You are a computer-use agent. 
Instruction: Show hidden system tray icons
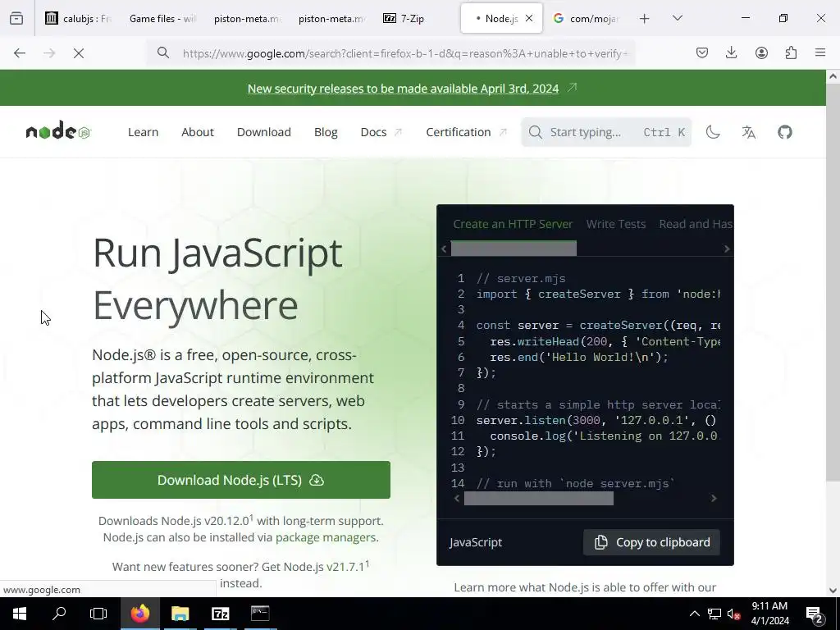[694, 614]
